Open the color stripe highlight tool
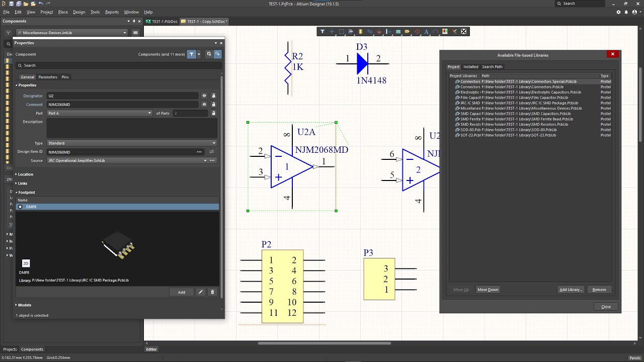Screen dimensions: 644x362 tap(445, 31)
